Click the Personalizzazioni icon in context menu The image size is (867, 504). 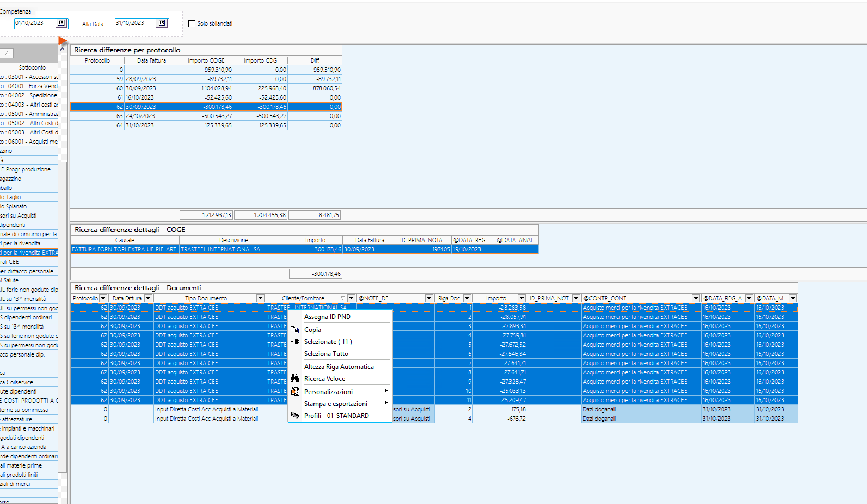pyautogui.click(x=295, y=391)
